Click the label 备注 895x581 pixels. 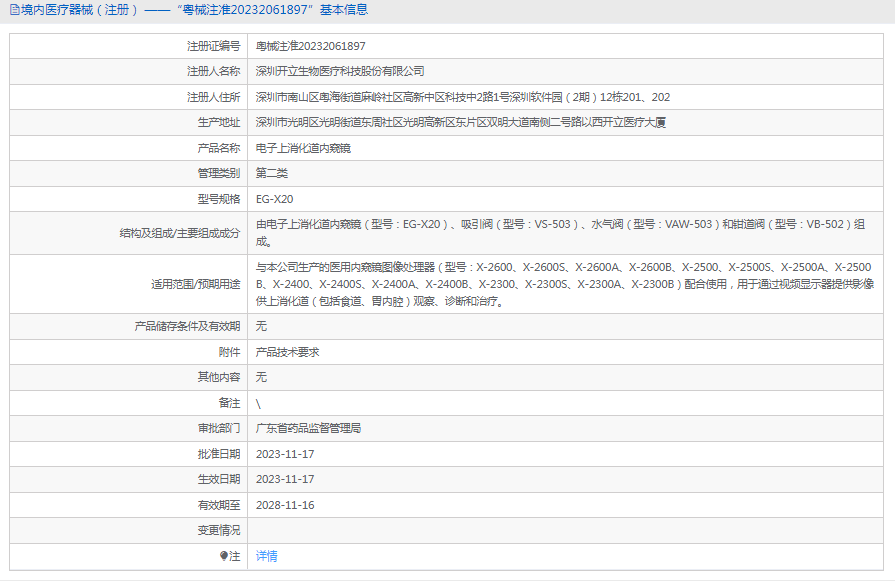(x=229, y=404)
